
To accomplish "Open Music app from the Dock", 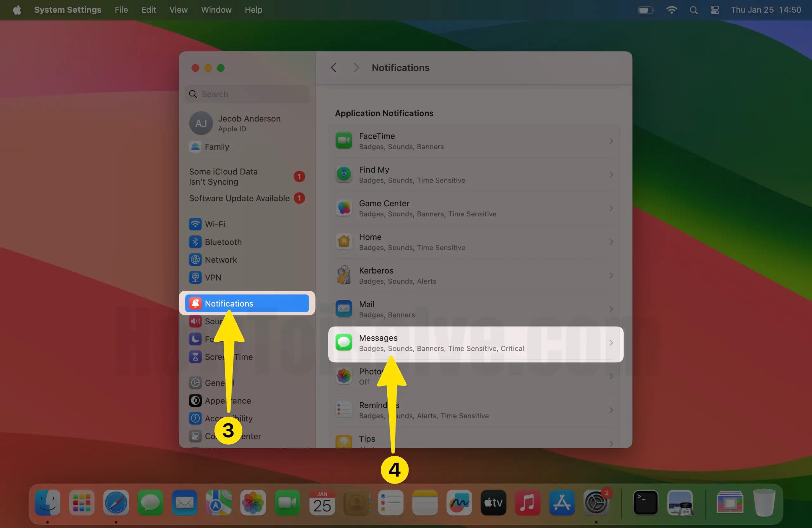I will click(x=528, y=502).
